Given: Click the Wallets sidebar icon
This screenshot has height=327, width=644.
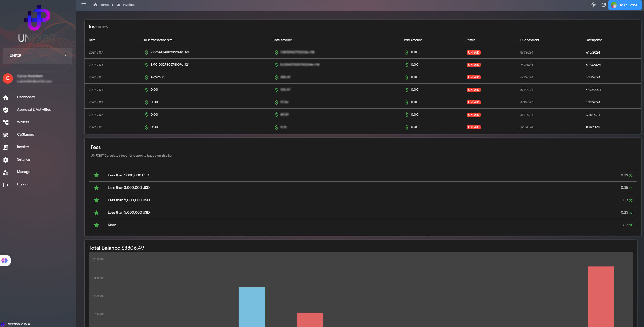Looking at the screenshot, I should click(x=6, y=122).
